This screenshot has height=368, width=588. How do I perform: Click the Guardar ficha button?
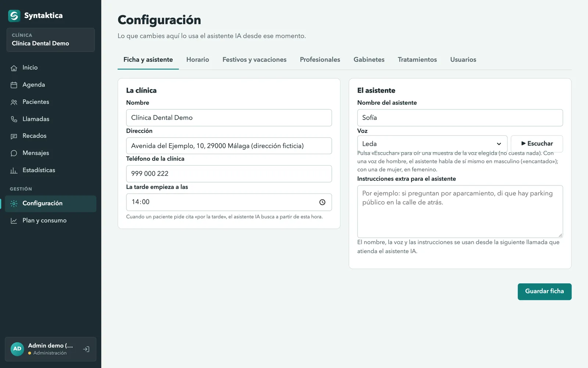pyautogui.click(x=545, y=291)
